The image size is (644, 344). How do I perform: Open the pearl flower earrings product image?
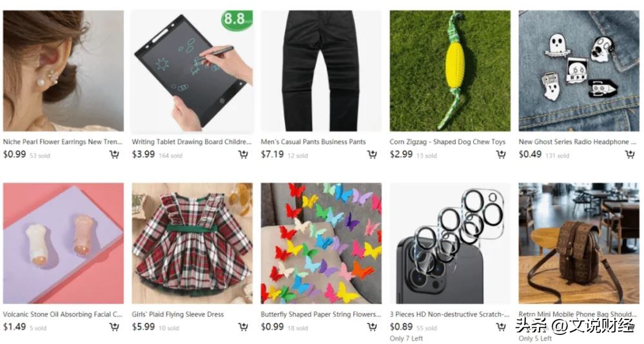(63, 71)
